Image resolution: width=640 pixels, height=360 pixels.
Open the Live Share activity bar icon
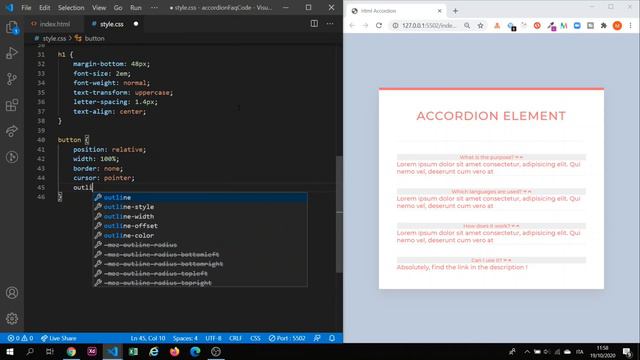(12, 131)
